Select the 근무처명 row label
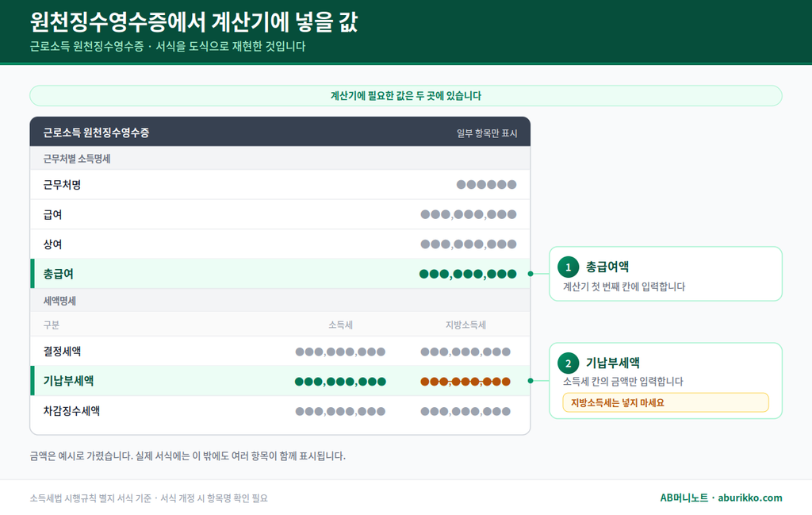 click(62, 185)
